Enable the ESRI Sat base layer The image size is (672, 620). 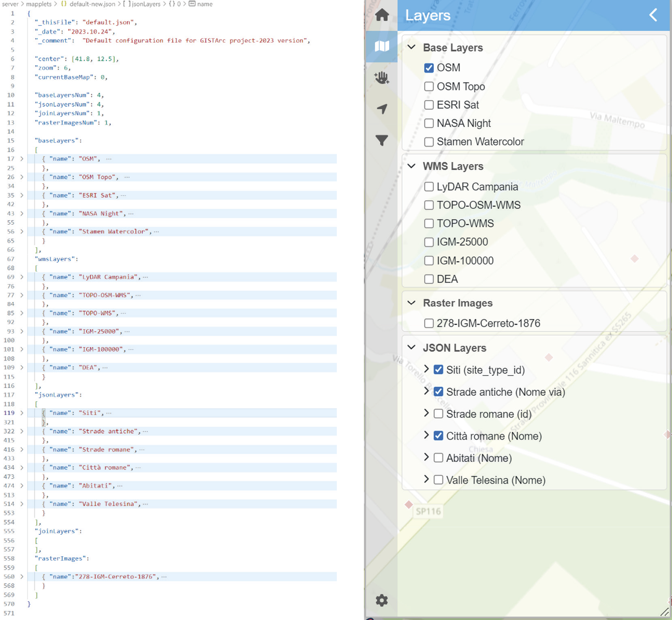click(x=429, y=105)
